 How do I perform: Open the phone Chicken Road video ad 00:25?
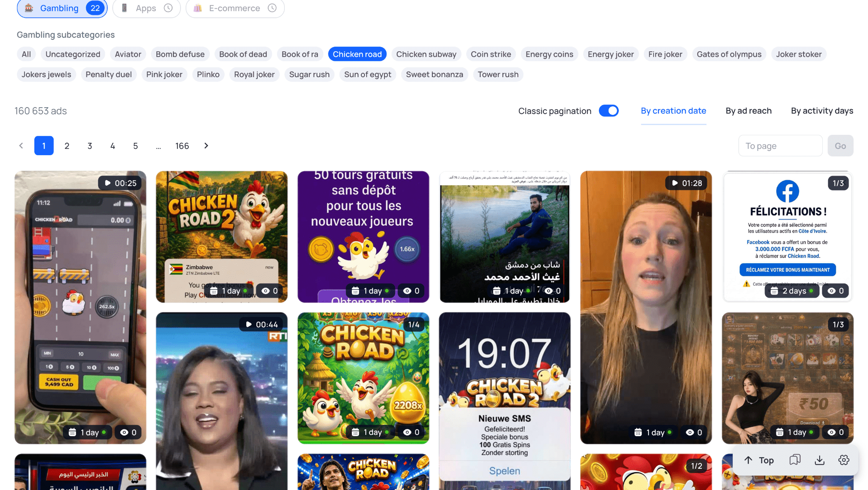81,307
